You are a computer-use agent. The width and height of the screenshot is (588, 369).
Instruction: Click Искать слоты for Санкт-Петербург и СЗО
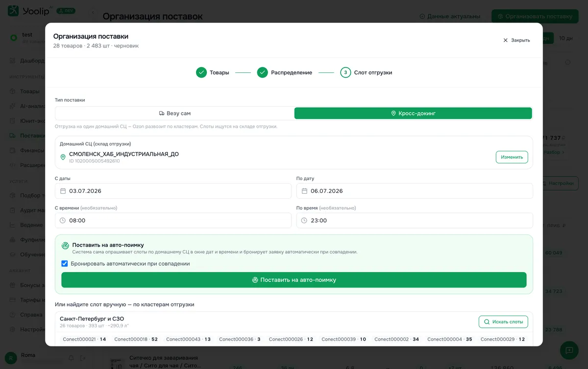click(x=503, y=322)
